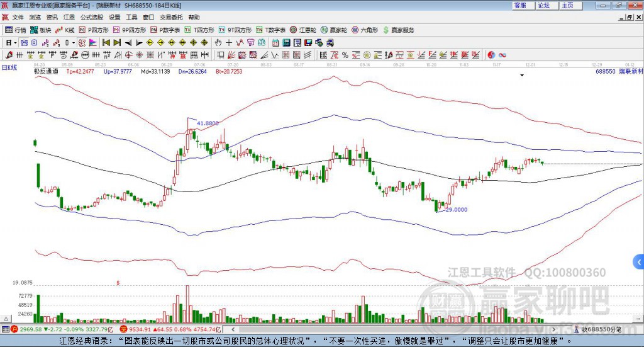Jump to the last bar with the green end arrow
644x347 pixels.
[x=117, y=43]
